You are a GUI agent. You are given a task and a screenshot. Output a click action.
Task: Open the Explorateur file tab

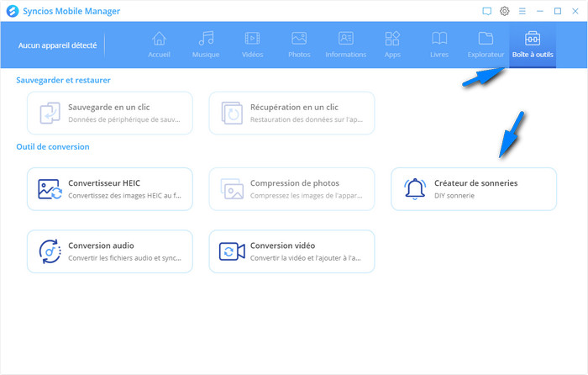486,45
